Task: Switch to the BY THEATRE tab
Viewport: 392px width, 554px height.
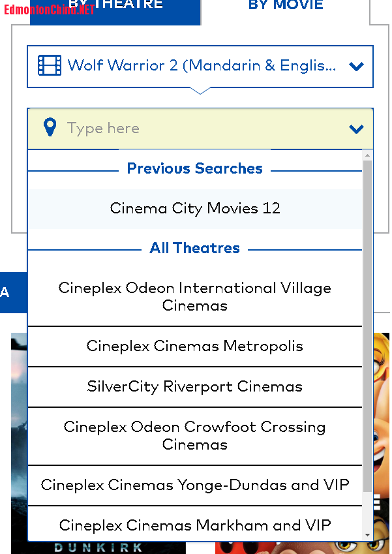Action: click(x=115, y=7)
